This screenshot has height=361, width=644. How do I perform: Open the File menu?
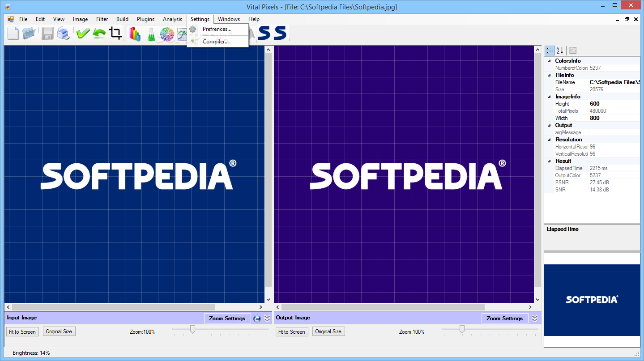click(x=23, y=19)
